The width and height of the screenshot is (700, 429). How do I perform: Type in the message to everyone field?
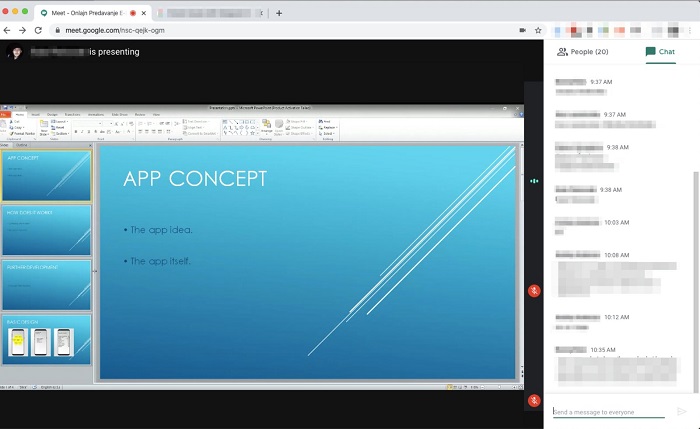tap(608, 411)
